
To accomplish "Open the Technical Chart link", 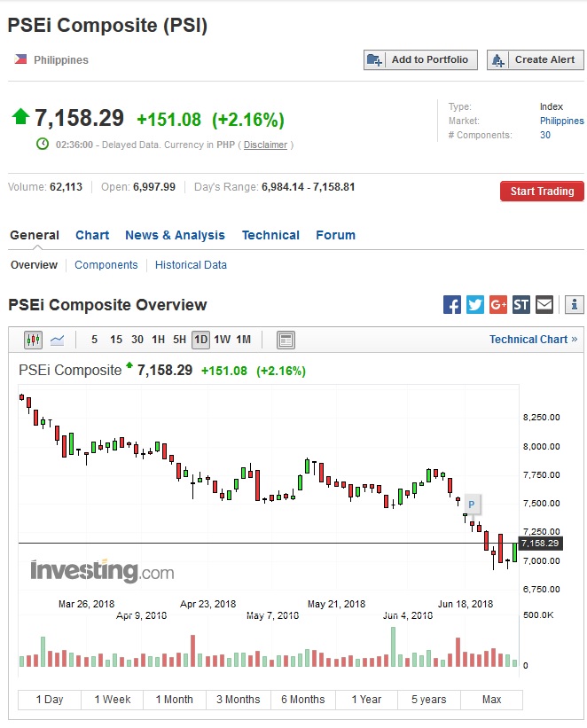I will [533, 340].
